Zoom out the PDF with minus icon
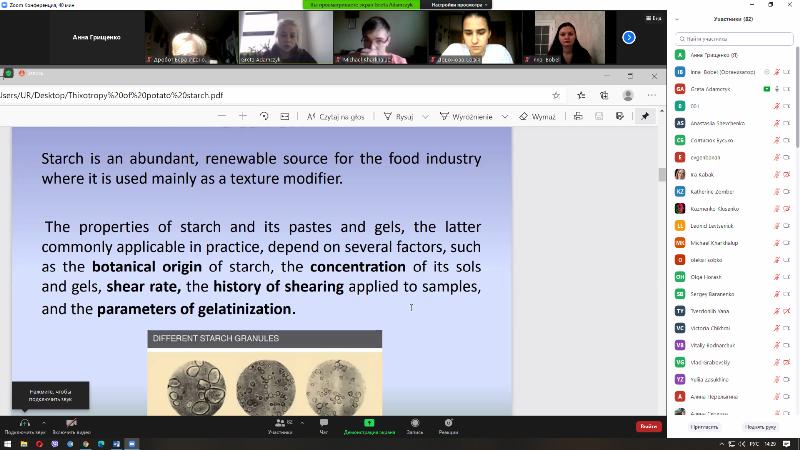 click(x=222, y=116)
